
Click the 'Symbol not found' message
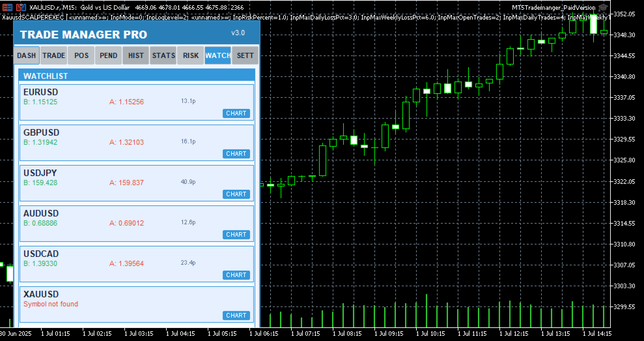(x=51, y=304)
